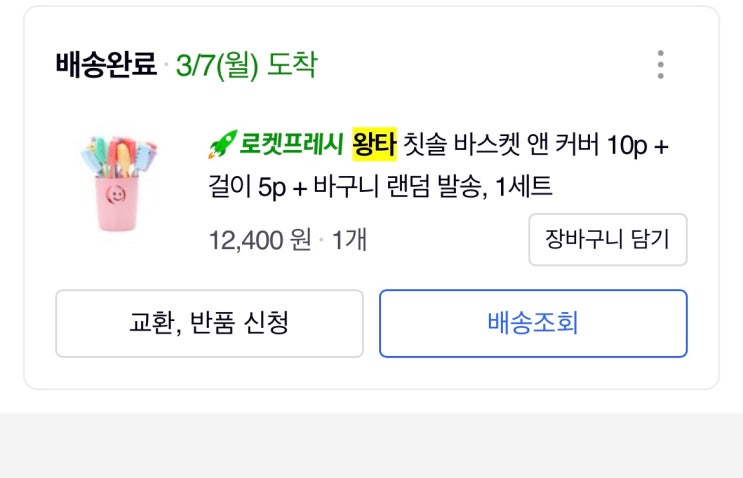743x478 pixels.
Task: Click the gray area below the order card
Action: (x=371, y=445)
